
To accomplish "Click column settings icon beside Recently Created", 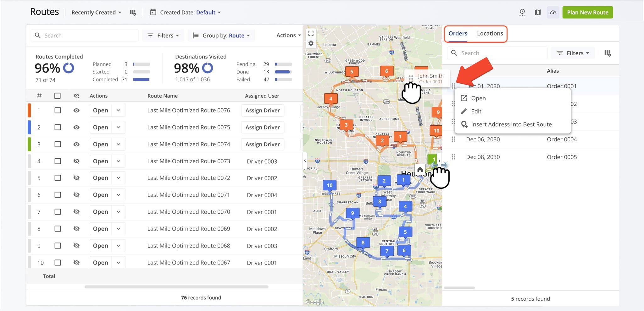I will pos(133,13).
